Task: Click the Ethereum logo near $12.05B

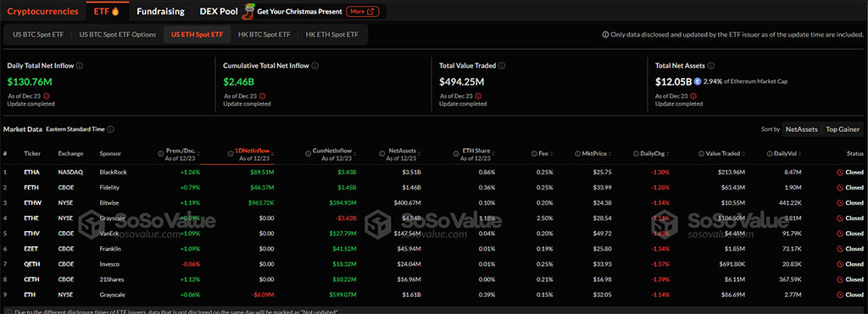Action: [x=698, y=81]
